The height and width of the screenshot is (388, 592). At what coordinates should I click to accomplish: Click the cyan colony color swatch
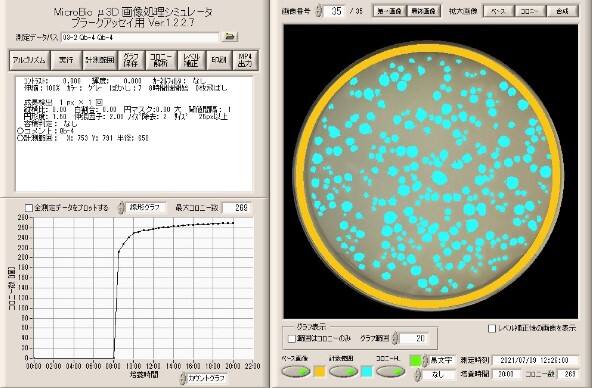367,372
